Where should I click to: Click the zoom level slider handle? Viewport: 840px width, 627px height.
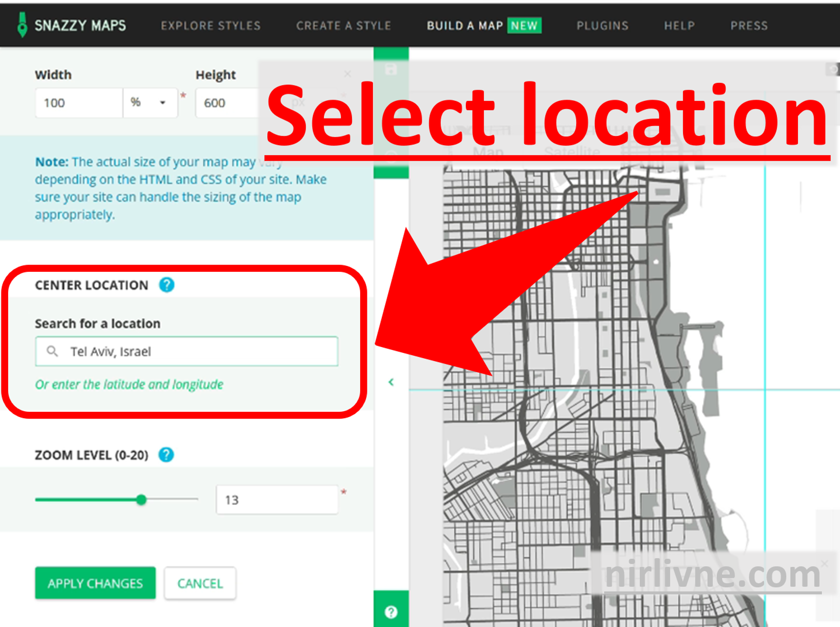click(141, 500)
